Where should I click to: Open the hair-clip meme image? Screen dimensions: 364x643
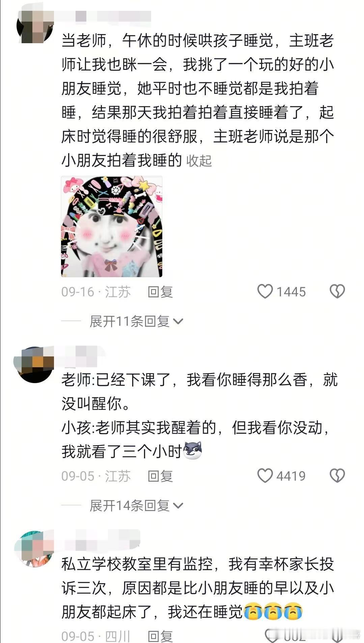pos(112,226)
